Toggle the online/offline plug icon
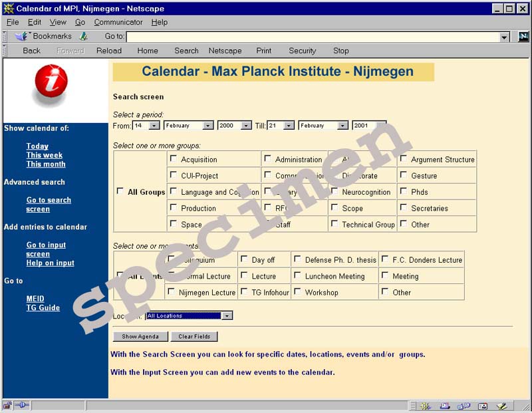Viewport: 532px width, 413px height. click(22, 405)
